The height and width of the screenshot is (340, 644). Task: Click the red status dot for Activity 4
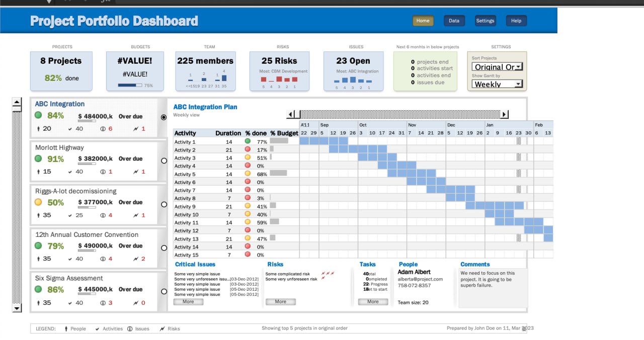coord(248,165)
